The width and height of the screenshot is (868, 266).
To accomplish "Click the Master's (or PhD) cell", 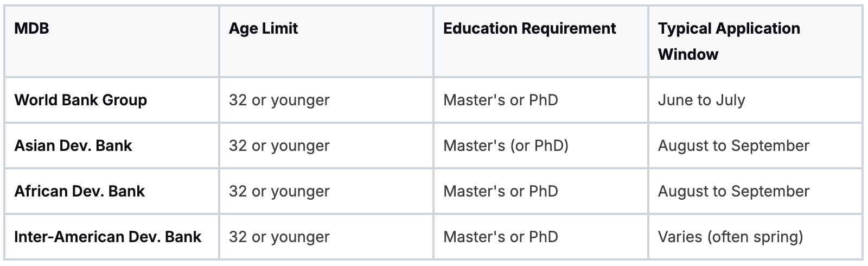I will 540,145.
